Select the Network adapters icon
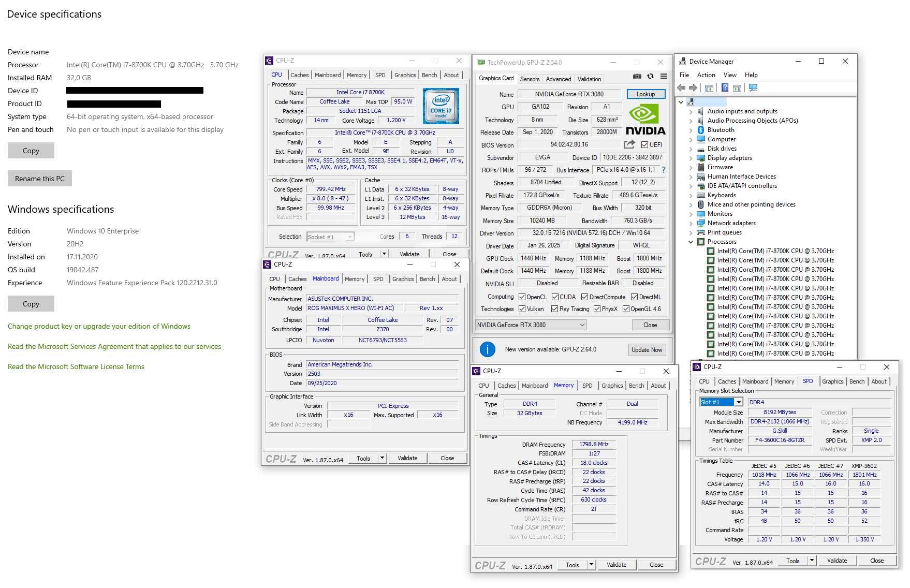 tap(701, 223)
